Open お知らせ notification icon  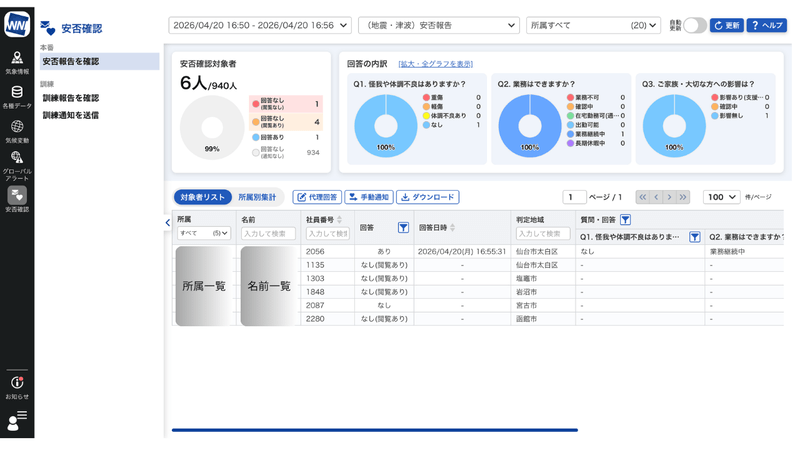point(17,387)
